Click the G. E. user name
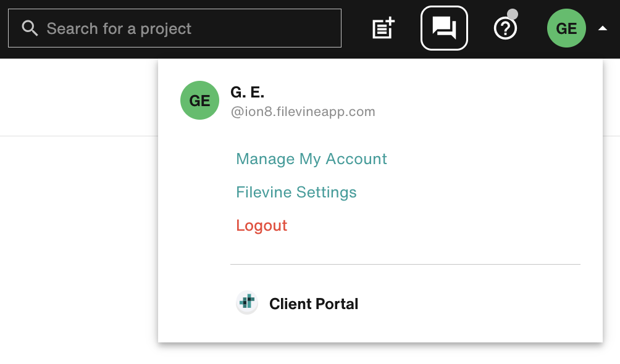This screenshot has width=620, height=364. point(247,93)
